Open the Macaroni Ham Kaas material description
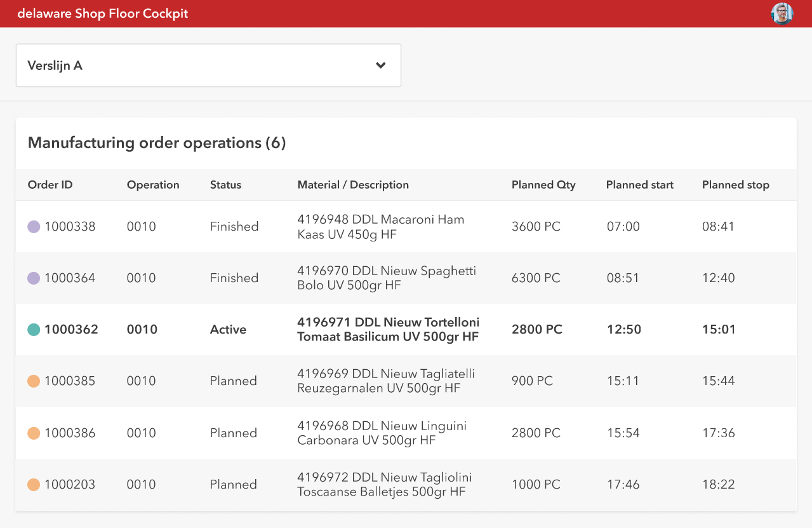The width and height of the screenshot is (812, 528). pyautogui.click(x=380, y=227)
